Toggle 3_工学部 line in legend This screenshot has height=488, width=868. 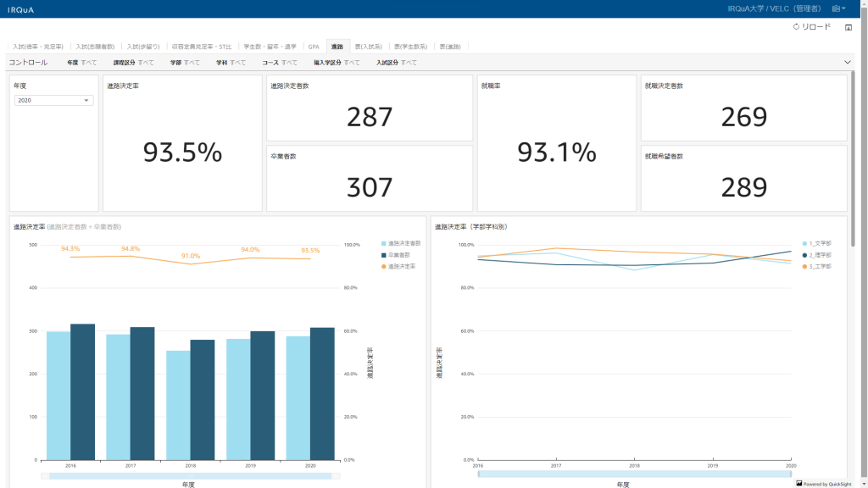click(x=804, y=266)
